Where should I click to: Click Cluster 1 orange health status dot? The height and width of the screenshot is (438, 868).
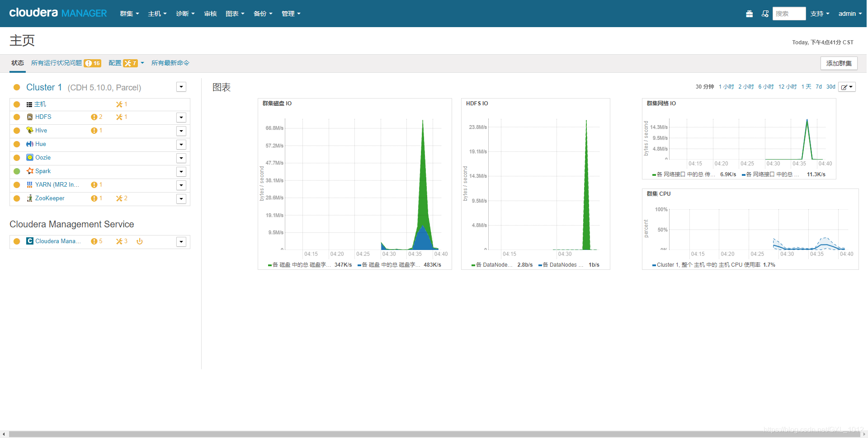[x=17, y=87]
